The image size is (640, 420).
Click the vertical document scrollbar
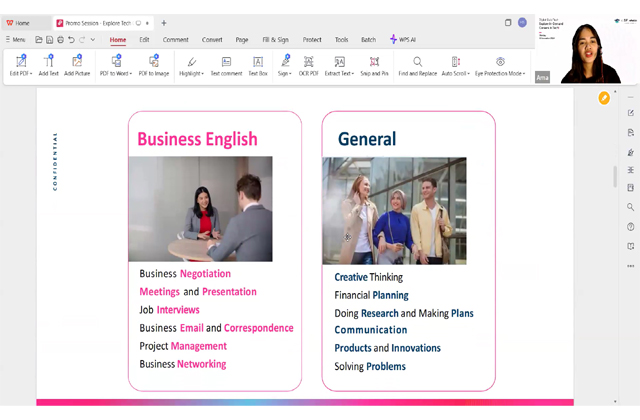615,175
